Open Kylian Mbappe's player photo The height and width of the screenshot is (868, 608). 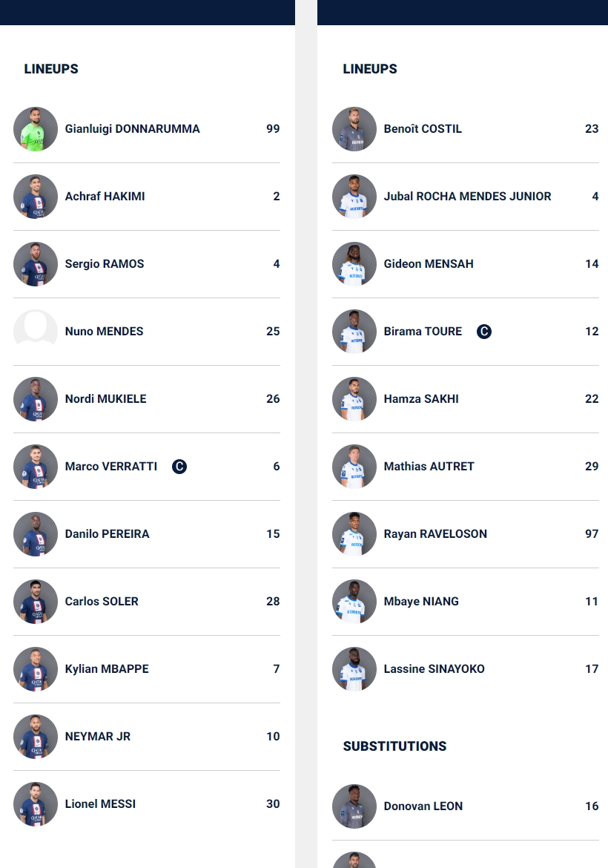(x=36, y=669)
